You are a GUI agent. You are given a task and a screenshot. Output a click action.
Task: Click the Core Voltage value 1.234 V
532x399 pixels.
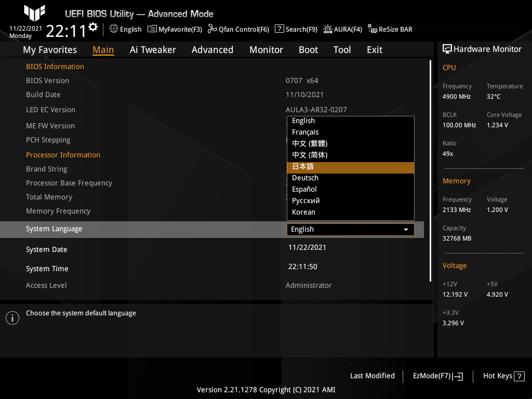point(497,125)
